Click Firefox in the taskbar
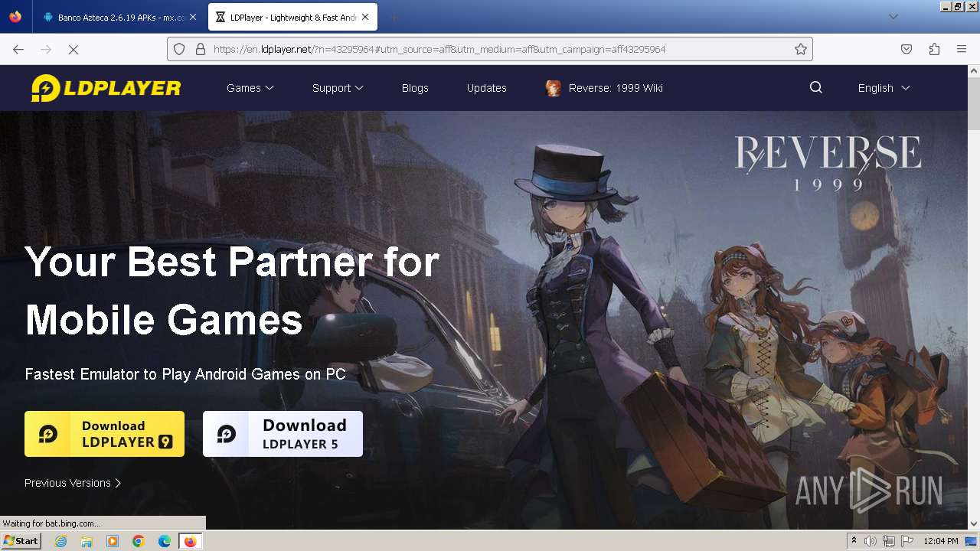 pos(190,541)
